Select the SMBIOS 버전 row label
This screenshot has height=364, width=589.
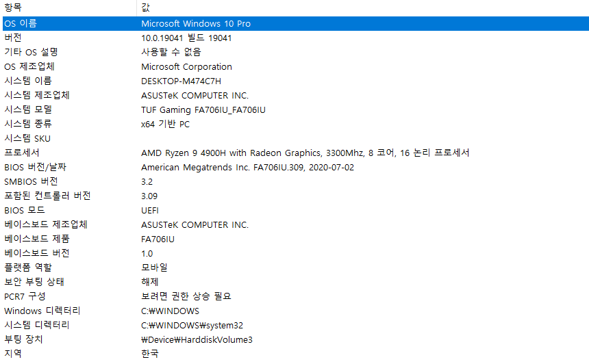32,181
